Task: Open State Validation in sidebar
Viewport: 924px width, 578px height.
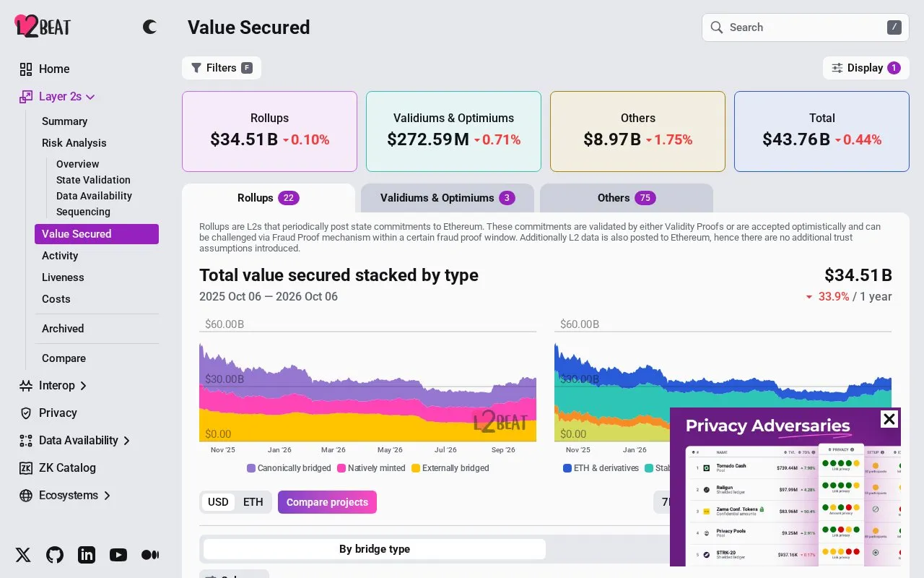Action: click(93, 180)
